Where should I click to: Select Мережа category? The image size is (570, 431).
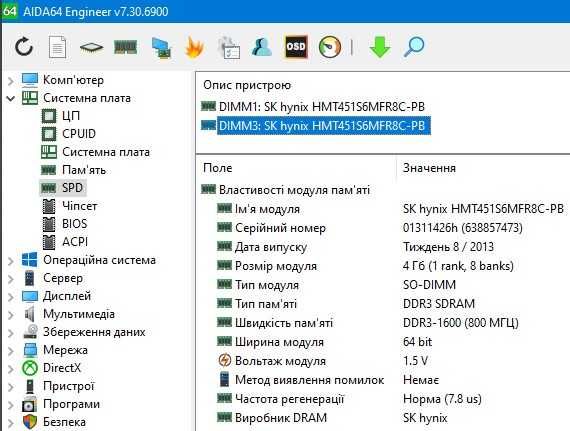[x=55, y=350]
